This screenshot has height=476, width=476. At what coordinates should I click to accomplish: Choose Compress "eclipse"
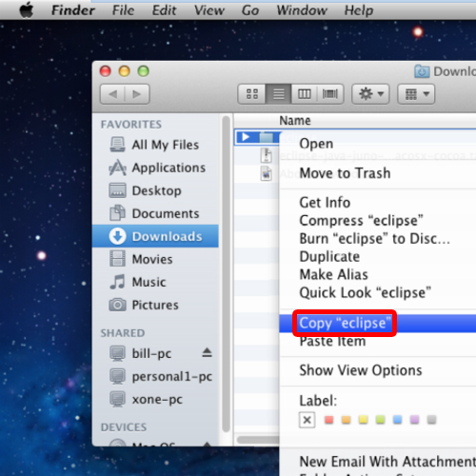[x=378, y=221]
